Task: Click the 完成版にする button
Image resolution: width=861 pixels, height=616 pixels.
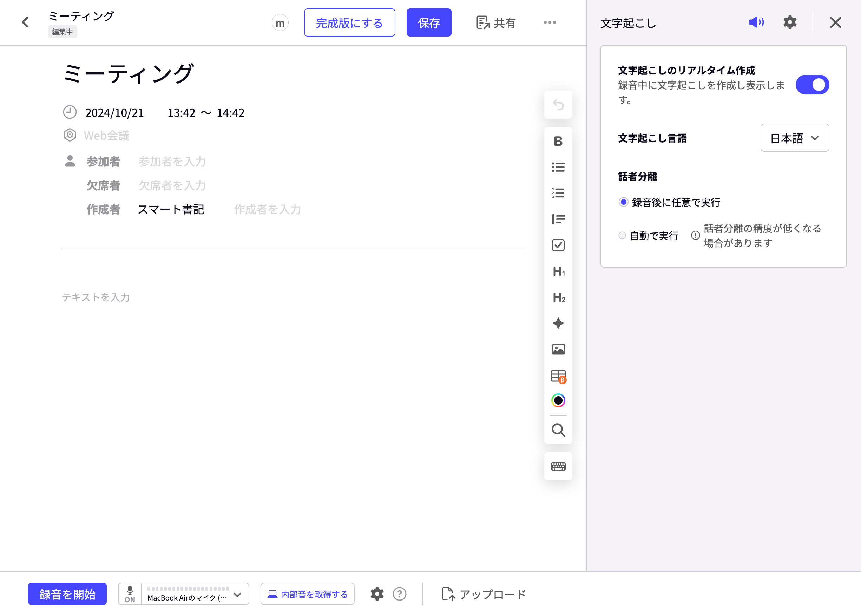Action: tap(349, 23)
